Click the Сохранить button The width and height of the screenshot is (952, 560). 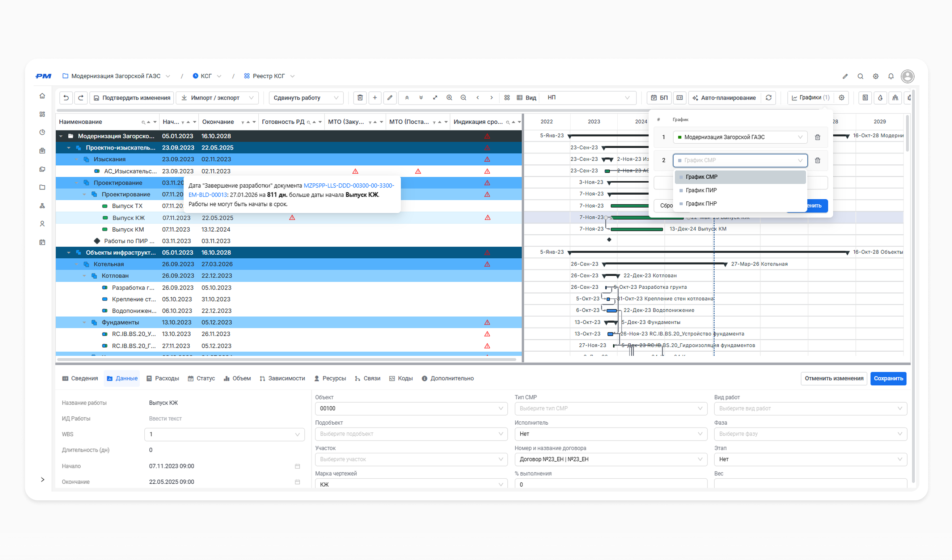(888, 378)
